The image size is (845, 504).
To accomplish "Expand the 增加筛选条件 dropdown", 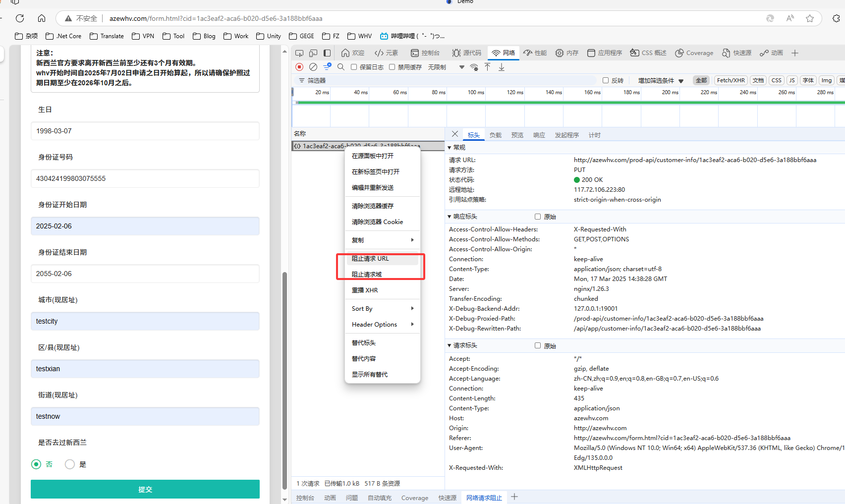I will (660, 80).
